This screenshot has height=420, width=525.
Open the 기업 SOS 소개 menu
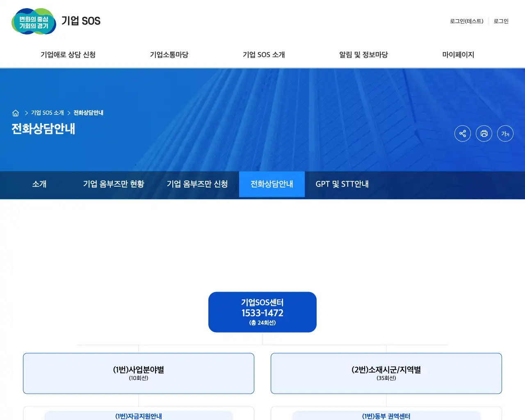[264, 55]
